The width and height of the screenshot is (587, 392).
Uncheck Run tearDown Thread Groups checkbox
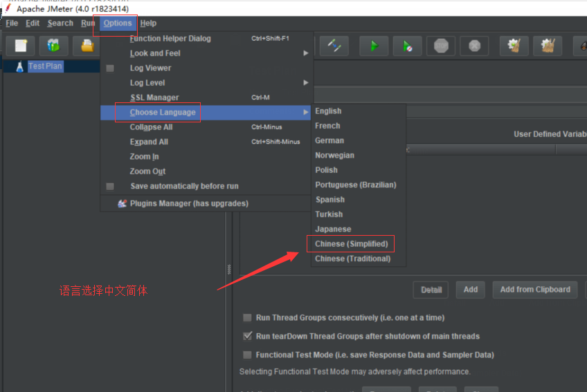coord(247,336)
